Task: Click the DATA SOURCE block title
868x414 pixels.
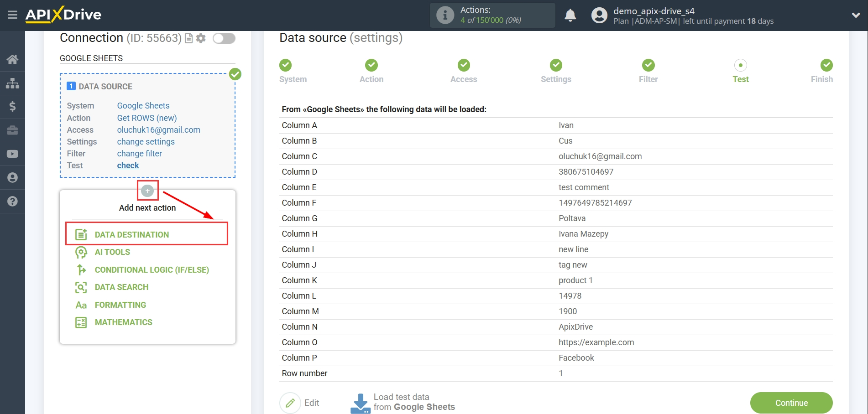Action: 105,87
